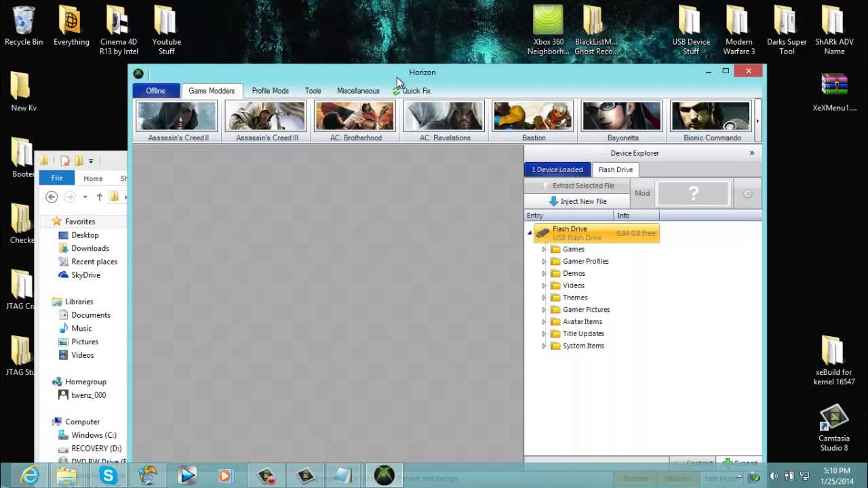868x488 pixels.
Task: Click Horizon Xbox icon in taskbar
Action: (384, 476)
